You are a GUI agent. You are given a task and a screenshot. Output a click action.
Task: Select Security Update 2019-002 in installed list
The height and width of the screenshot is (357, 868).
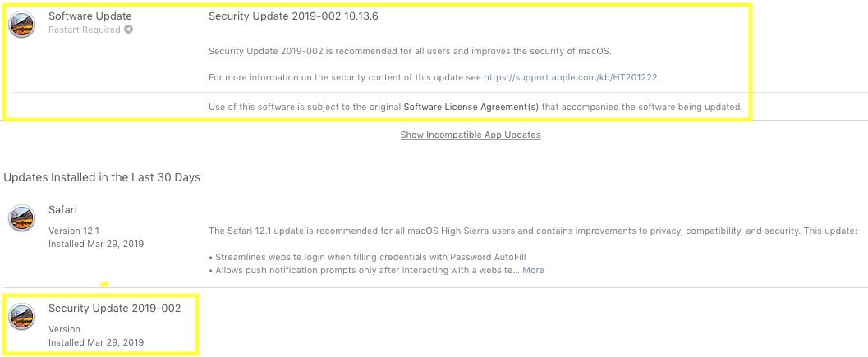click(114, 308)
